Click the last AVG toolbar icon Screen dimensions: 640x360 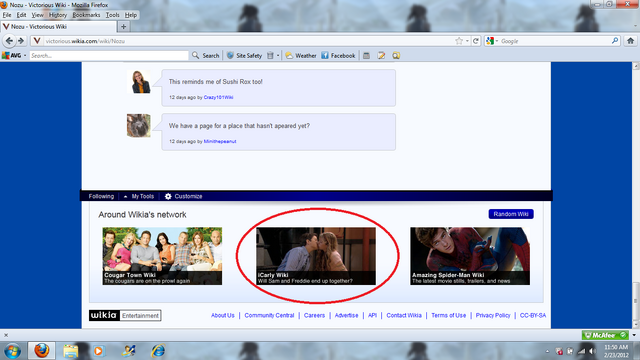396,56
